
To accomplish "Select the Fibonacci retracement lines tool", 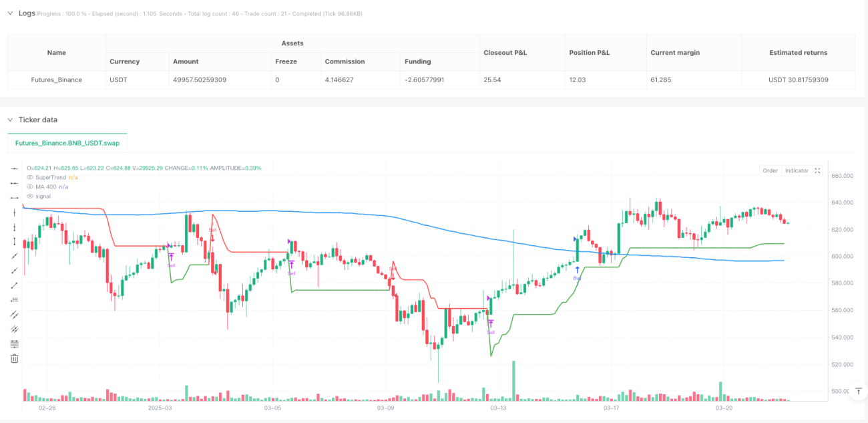I will pos(15,344).
